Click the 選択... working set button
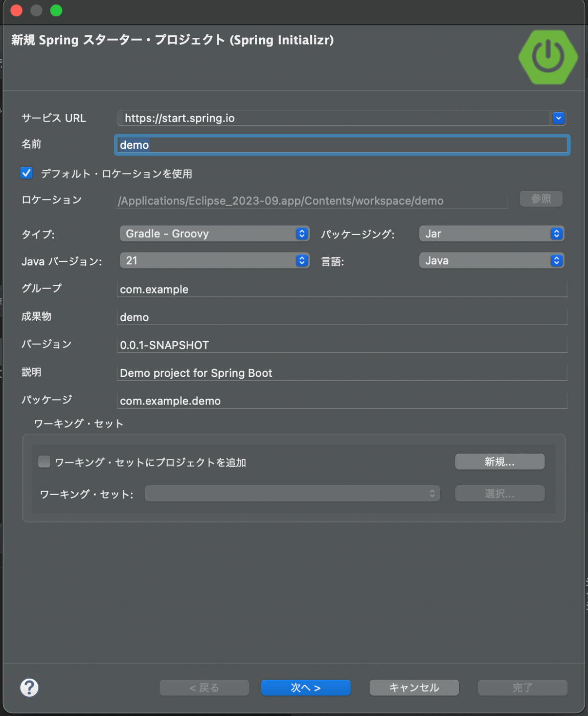588x716 pixels. pyautogui.click(x=500, y=494)
